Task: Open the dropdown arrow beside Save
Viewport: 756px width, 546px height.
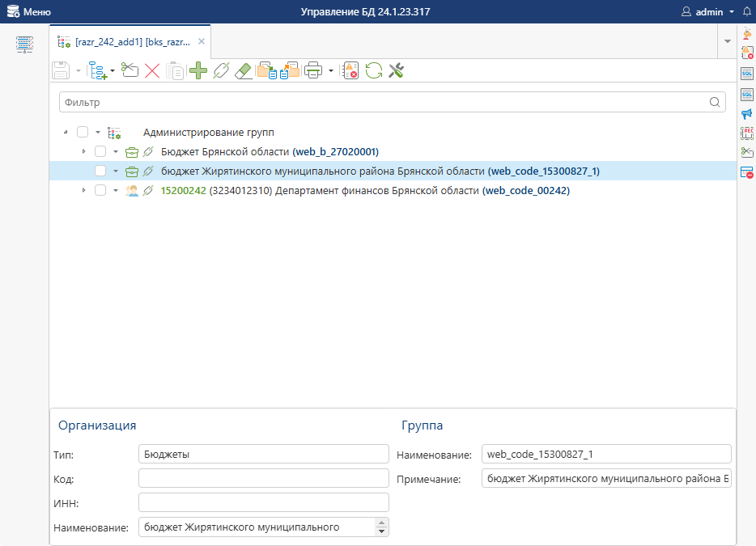Action: (x=78, y=71)
